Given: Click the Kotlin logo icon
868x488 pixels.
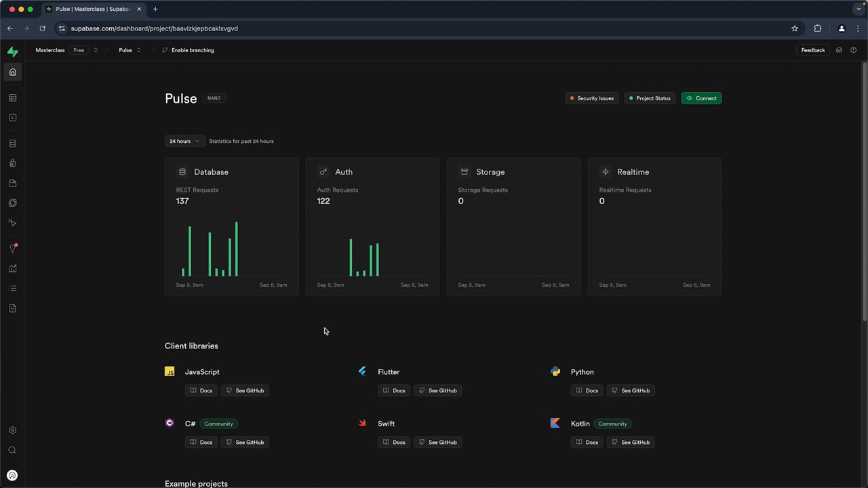Looking at the screenshot, I should point(555,423).
